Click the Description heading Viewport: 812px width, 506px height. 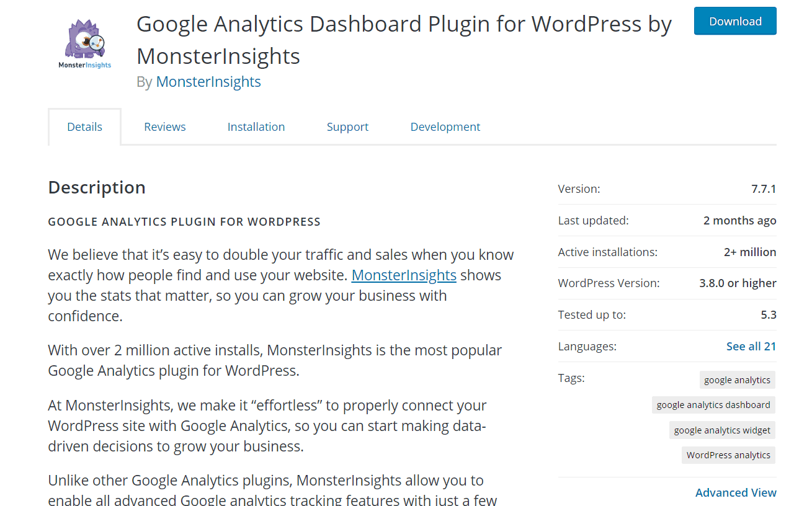coord(97,187)
